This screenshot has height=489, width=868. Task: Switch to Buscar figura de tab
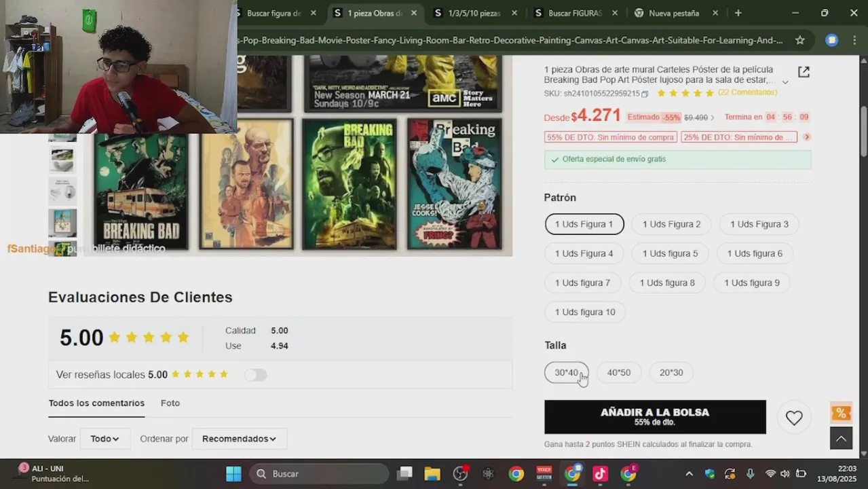point(275,13)
